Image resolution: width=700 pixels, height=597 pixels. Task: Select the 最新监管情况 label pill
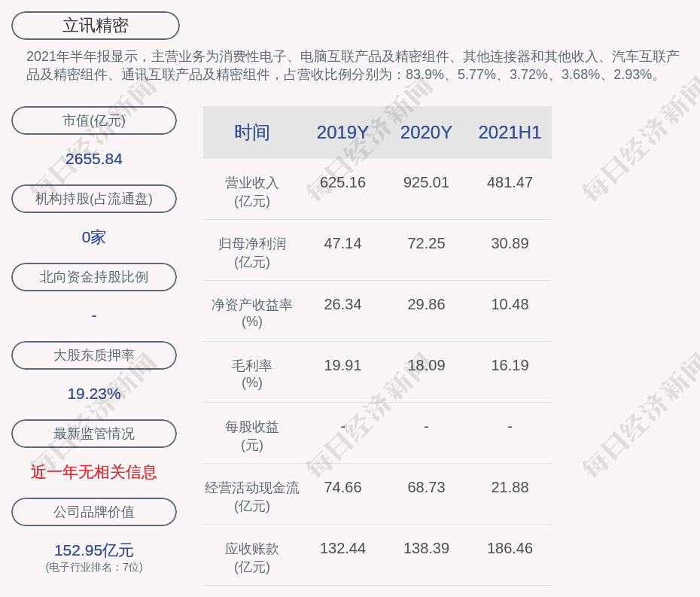94,434
